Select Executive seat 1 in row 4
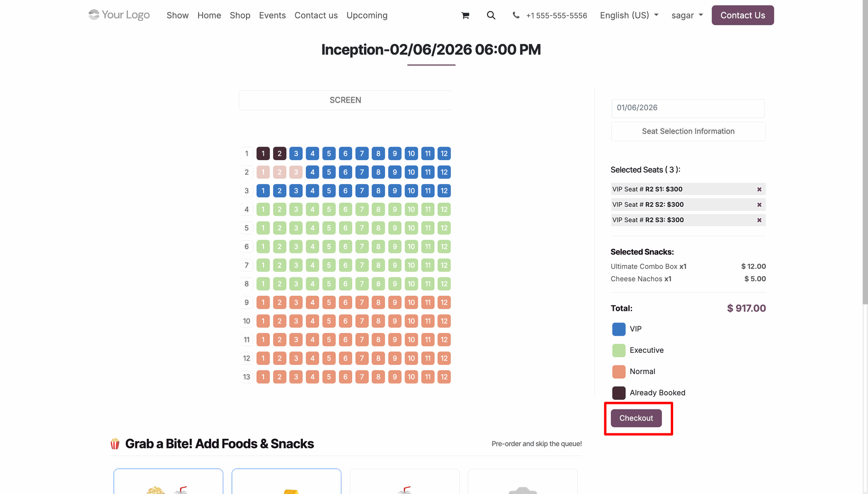The image size is (868, 494). 263,209
